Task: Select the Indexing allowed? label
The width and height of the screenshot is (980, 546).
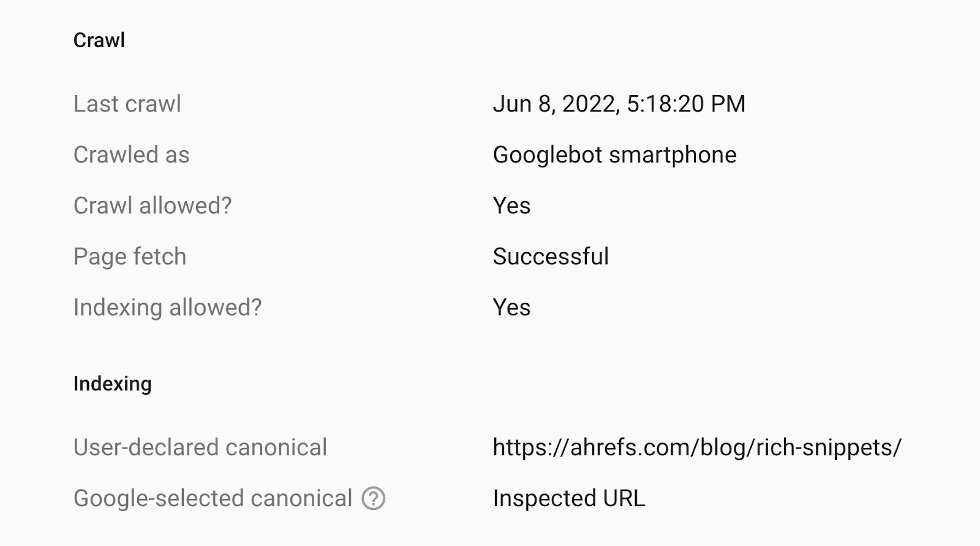Action: pyautogui.click(x=167, y=308)
